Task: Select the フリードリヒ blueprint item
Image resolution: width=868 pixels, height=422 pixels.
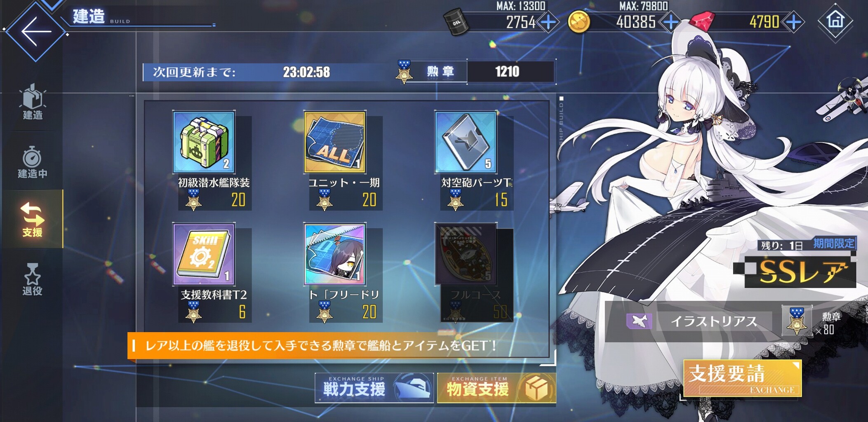Action: 335,254
